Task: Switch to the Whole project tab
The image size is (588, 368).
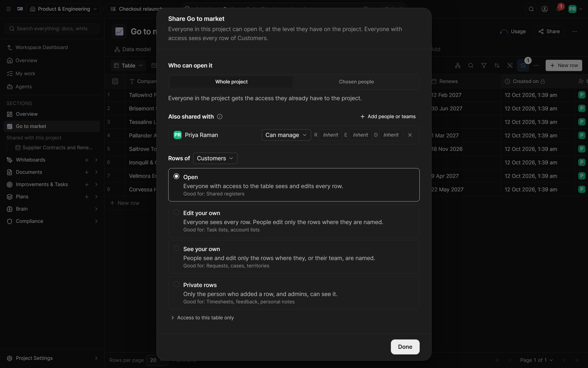Action: (x=231, y=82)
